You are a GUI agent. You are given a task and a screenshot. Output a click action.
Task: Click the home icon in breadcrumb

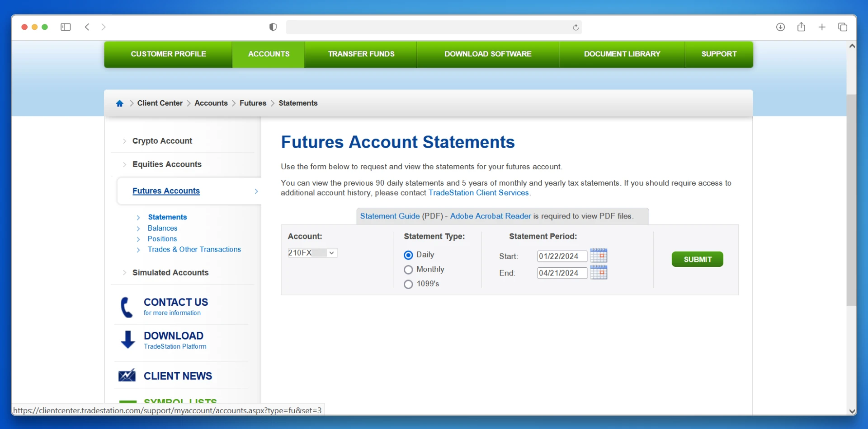pos(119,103)
